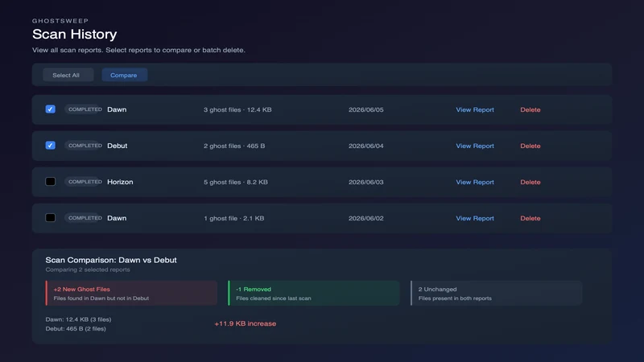Delete the Dawn 2026/06/05 scan
This screenshot has height=362, width=644.
tap(530, 109)
